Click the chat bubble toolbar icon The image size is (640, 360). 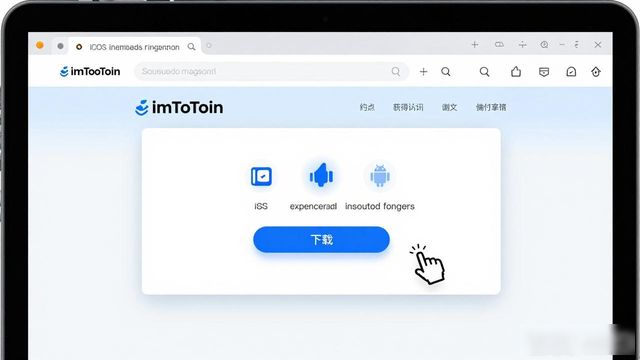(x=571, y=72)
